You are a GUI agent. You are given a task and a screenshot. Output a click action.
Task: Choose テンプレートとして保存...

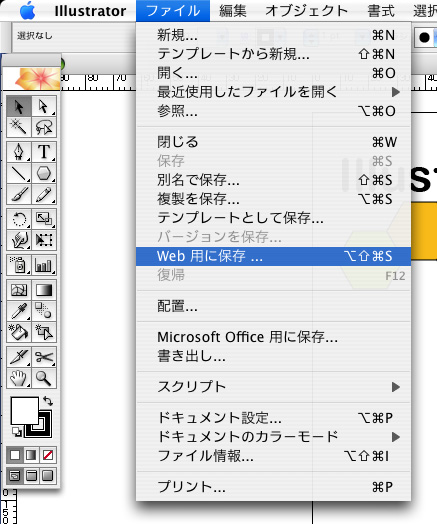coord(273,218)
